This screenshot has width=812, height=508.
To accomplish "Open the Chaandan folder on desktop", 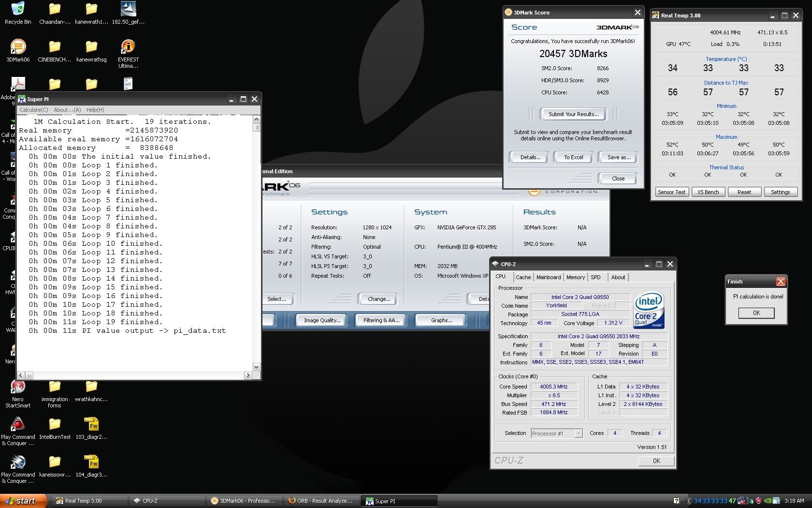I will click(55, 9).
